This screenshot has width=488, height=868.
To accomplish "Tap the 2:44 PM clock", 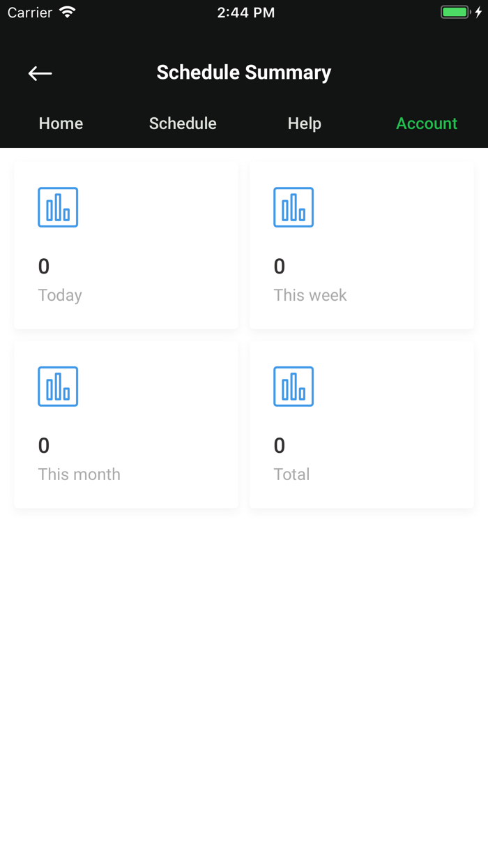I will 245,13.
